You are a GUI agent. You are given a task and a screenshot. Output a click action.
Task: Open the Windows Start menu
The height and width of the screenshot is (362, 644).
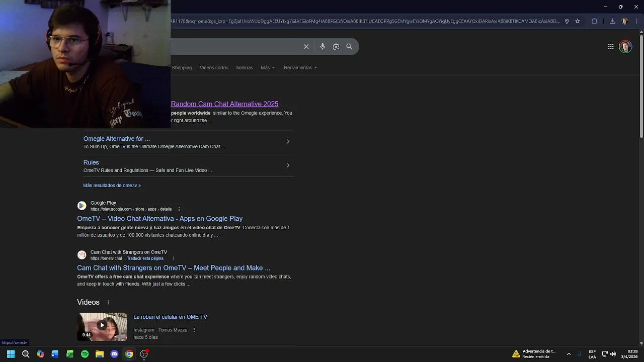pos(11,354)
